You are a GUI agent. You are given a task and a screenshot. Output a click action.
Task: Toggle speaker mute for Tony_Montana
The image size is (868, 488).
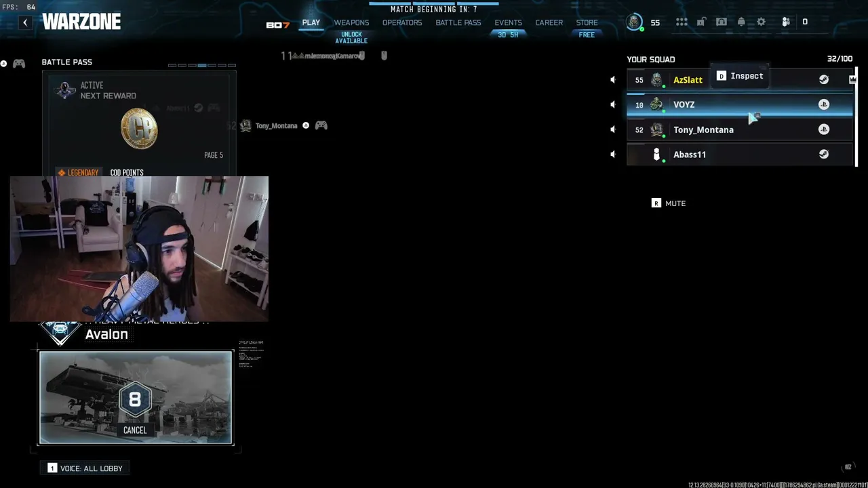point(613,129)
